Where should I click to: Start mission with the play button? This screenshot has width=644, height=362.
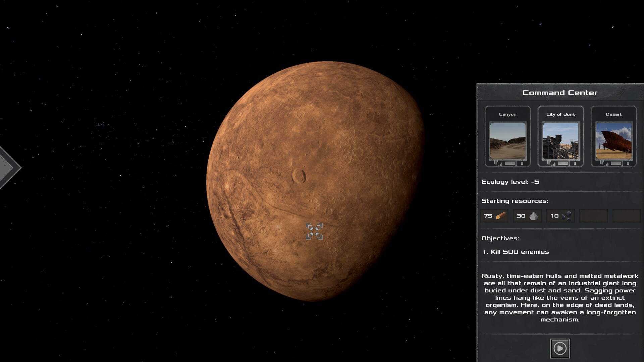coord(560,349)
